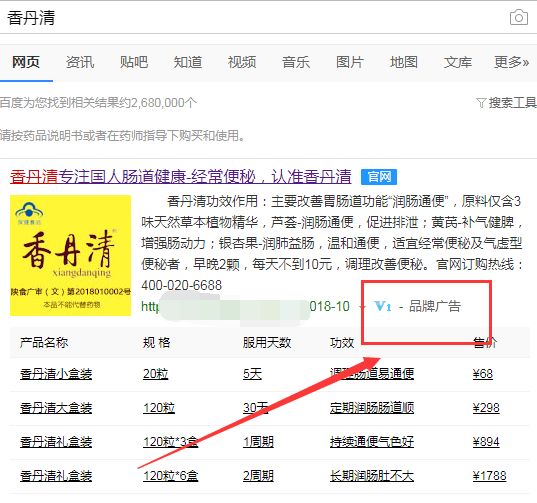This screenshot has width=537, height=503.
Task: Open the 搜索工具 filter option
Action: point(506,102)
